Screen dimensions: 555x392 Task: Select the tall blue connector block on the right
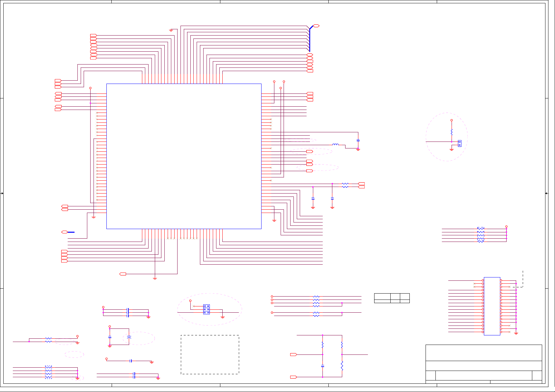(492, 306)
